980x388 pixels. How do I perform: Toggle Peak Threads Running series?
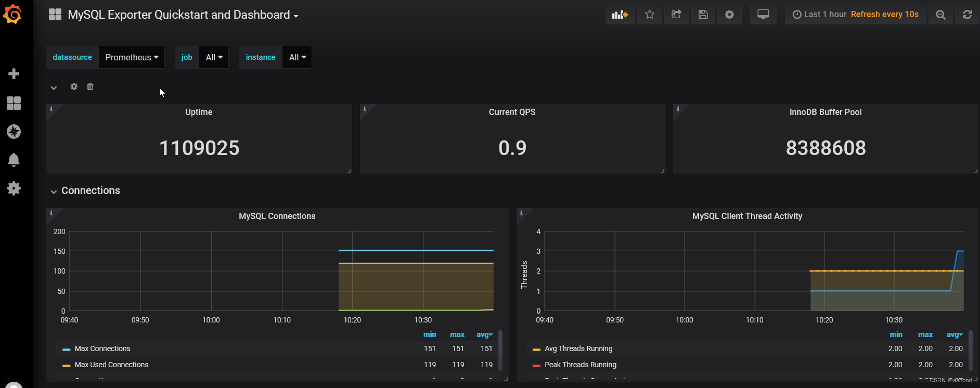click(581, 365)
